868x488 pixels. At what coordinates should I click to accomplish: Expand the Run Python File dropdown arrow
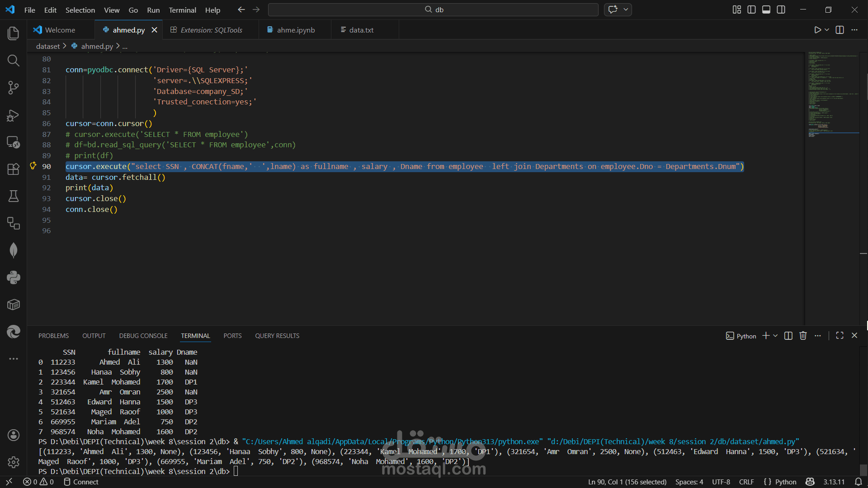(827, 30)
